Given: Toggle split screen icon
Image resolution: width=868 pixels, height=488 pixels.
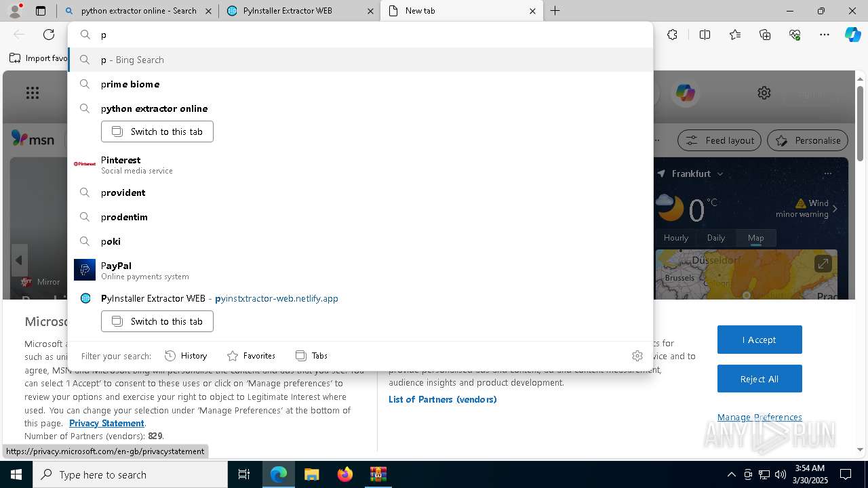Looking at the screenshot, I should coord(705,35).
